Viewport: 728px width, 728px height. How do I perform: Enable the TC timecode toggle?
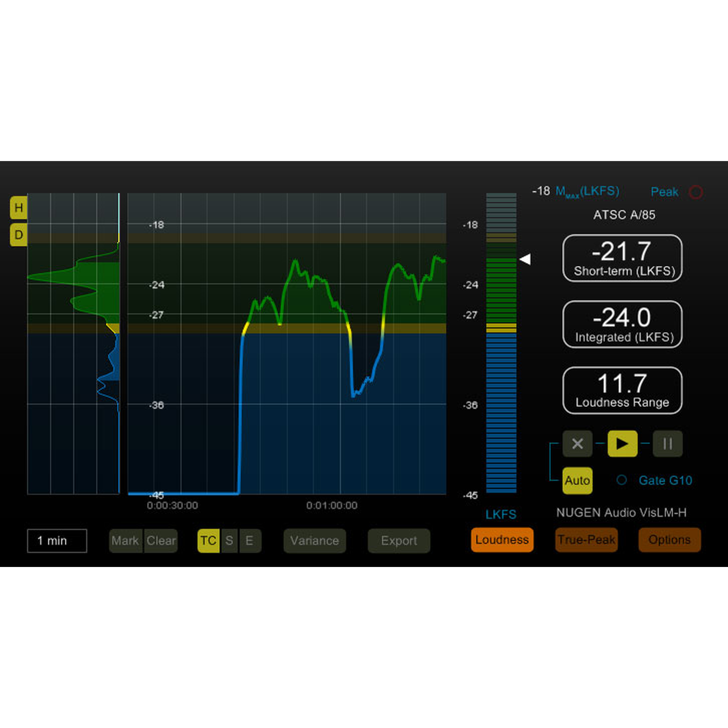pyautogui.click(x=208, y=541)
